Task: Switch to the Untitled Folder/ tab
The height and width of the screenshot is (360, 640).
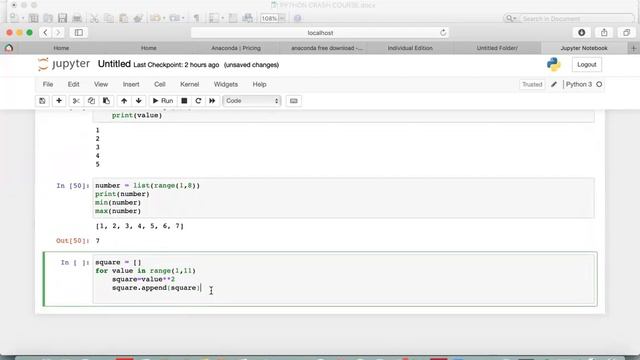Action: (497, 48)
